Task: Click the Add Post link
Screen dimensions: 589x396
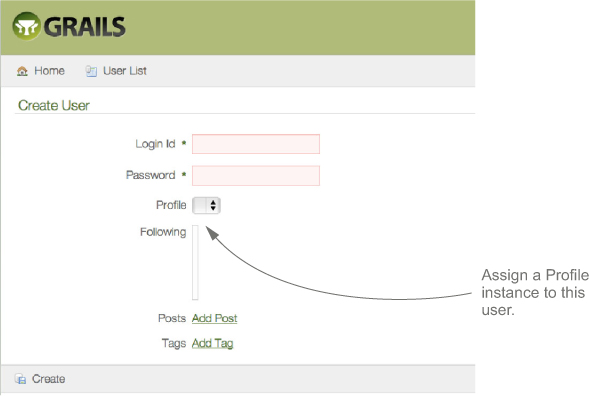Action: (x=214, y=318)
